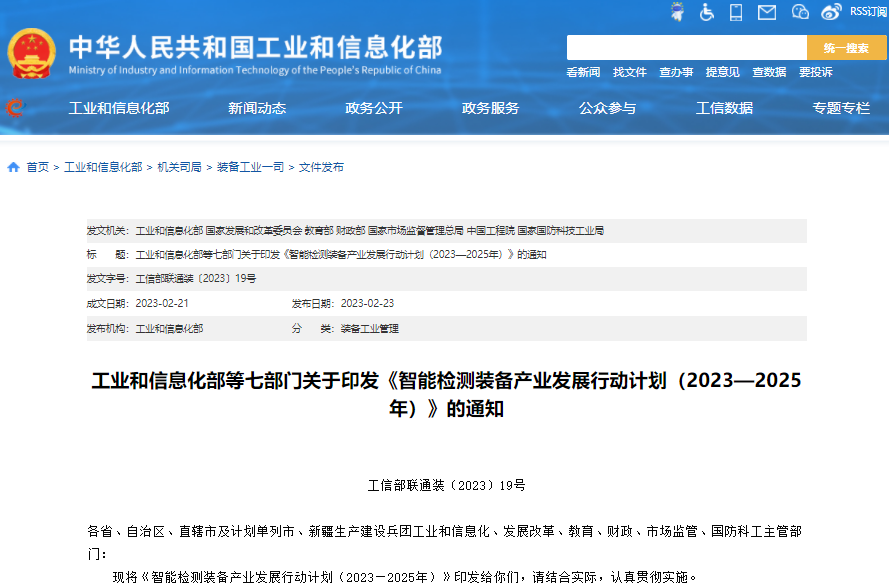889x586 pixels.
Task: Open the email envelope icon
Action: tap(766, 11)
